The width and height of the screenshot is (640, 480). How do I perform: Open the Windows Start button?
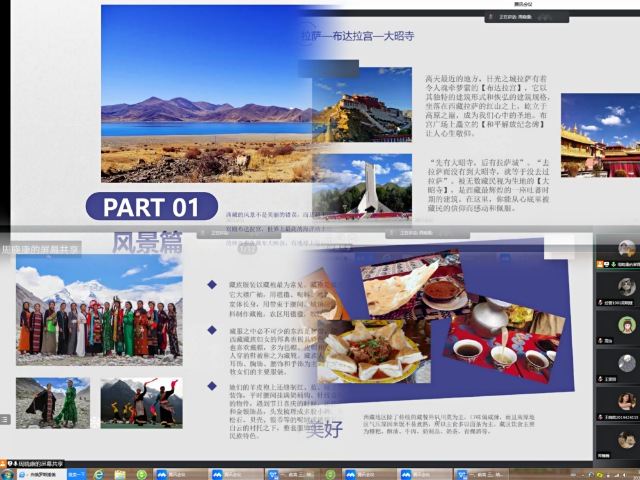[x=6, y=475]
